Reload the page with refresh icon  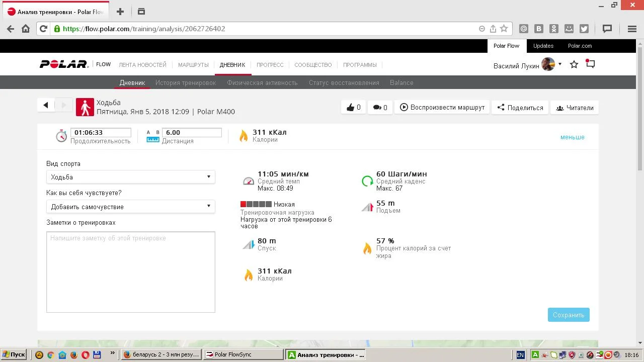43,29
